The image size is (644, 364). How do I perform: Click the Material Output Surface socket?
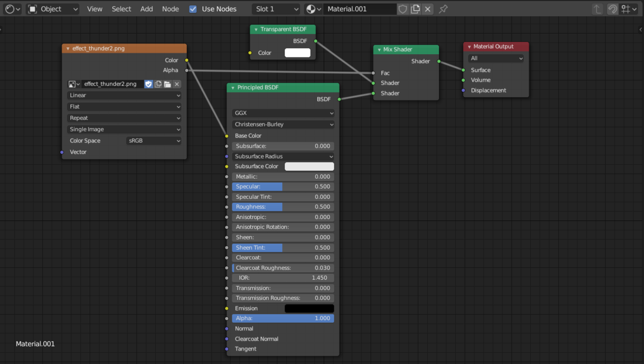[464, 70]
